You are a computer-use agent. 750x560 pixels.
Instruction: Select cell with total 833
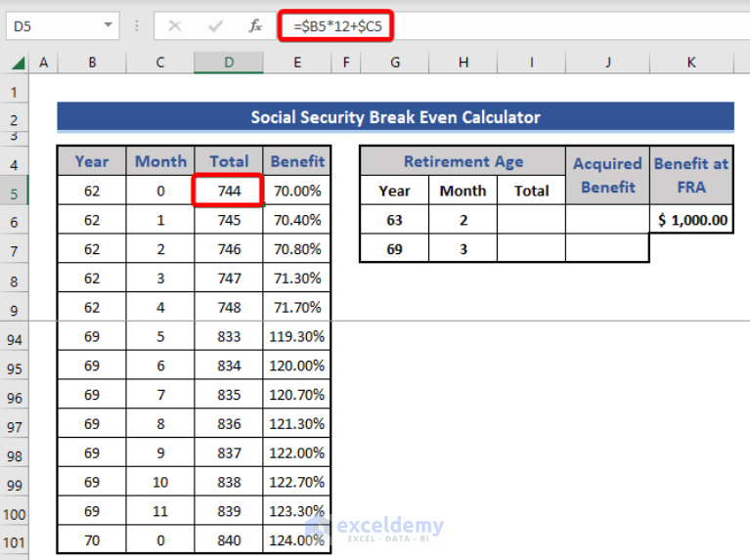[x=229, y=336]
